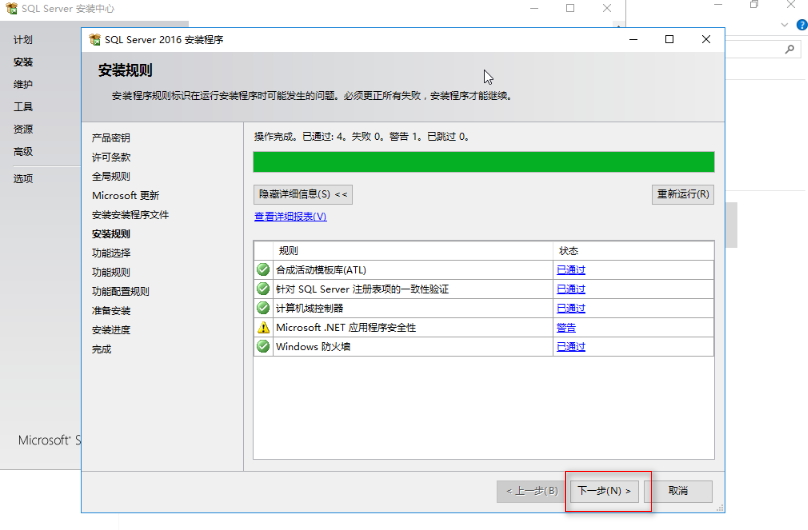This screenshot has height=530, width=808.
Task: Click the blue help icon in the background window
Action: click(x=802, y=25)
